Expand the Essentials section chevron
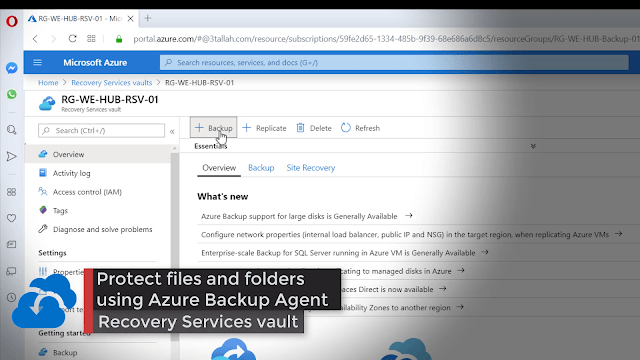This screenshot has height=360, width=640. (533, 146)
